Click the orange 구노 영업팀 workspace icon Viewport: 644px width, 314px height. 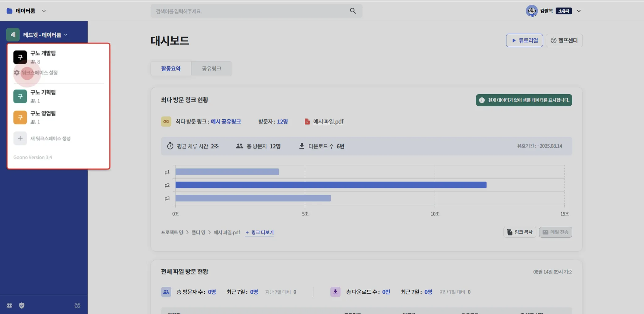click(x=20, y=117)
